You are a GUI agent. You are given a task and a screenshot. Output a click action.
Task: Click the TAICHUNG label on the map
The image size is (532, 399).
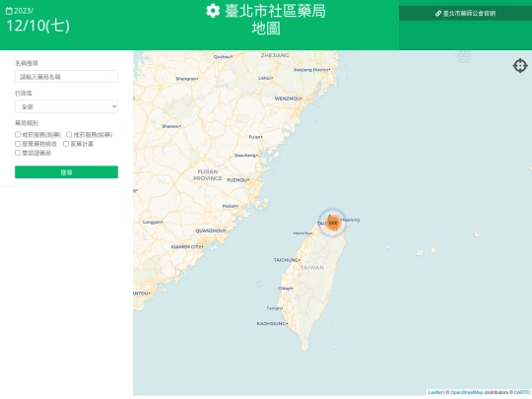[x=287, y=260]
